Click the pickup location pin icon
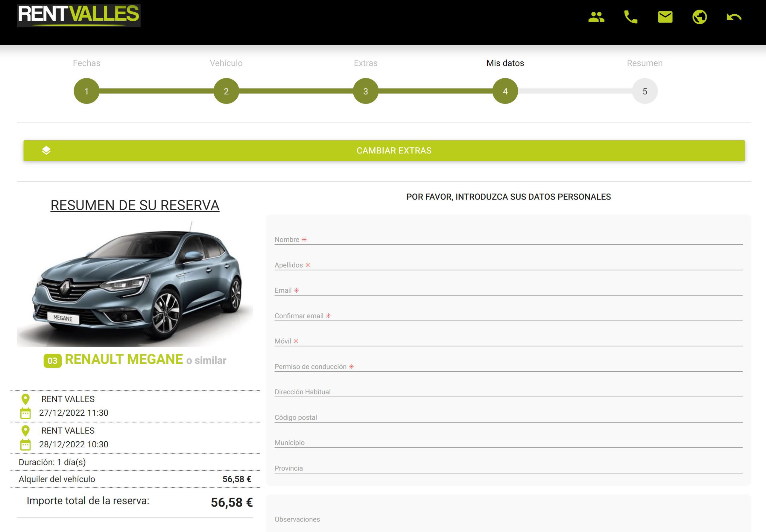The image size is (766, 532). (x=25, y=399)
